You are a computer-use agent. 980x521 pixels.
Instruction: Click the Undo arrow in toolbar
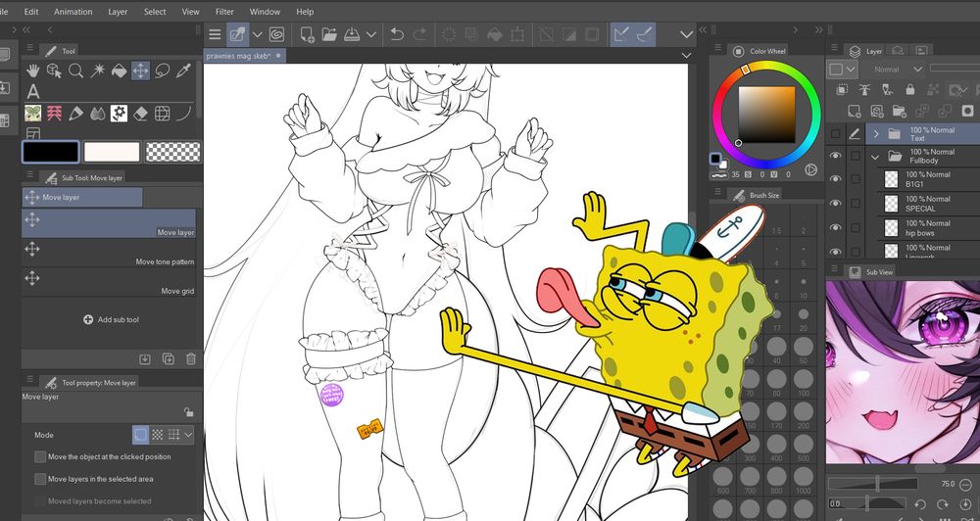tap(396, 34)
